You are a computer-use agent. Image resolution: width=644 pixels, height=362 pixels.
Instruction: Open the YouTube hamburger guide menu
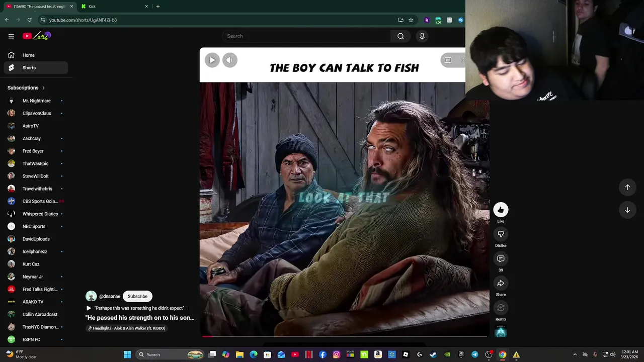(11, 36)
